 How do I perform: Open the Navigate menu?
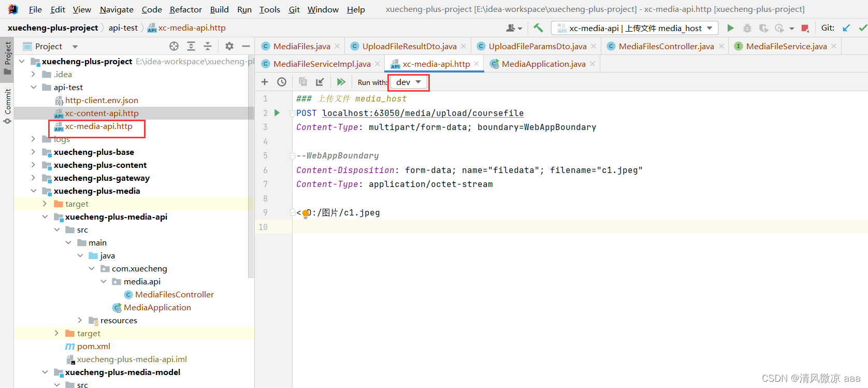[x=117, y=9]
